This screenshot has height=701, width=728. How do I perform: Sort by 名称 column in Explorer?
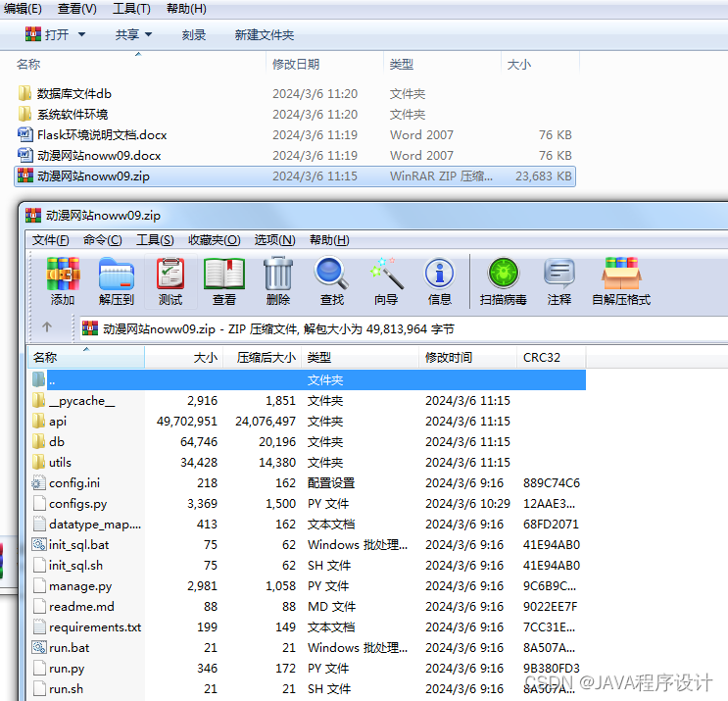pos(139,64)
